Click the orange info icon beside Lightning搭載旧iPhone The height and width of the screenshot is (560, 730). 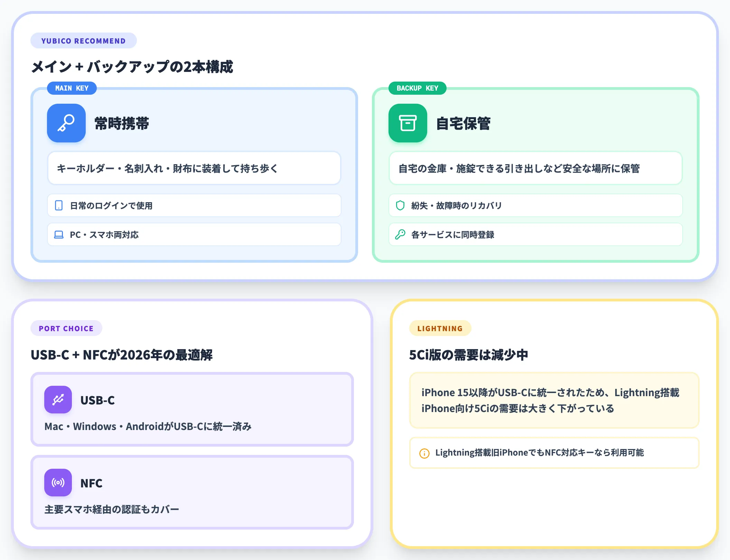pyautogui.click(x=424, y=453)
